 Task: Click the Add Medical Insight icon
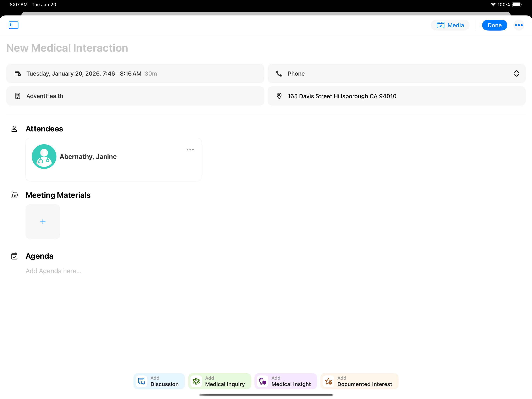coord(262,381)
